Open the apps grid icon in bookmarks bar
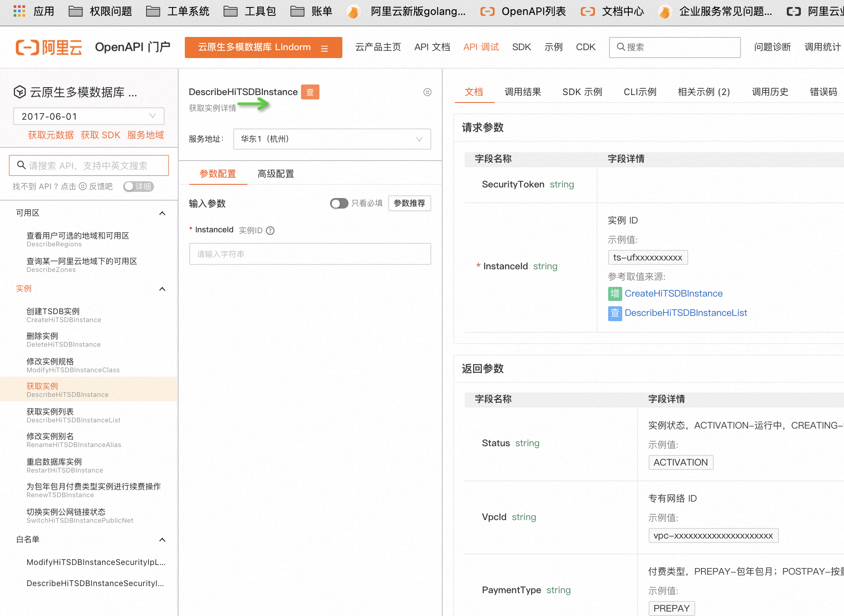 pos(19,11)
